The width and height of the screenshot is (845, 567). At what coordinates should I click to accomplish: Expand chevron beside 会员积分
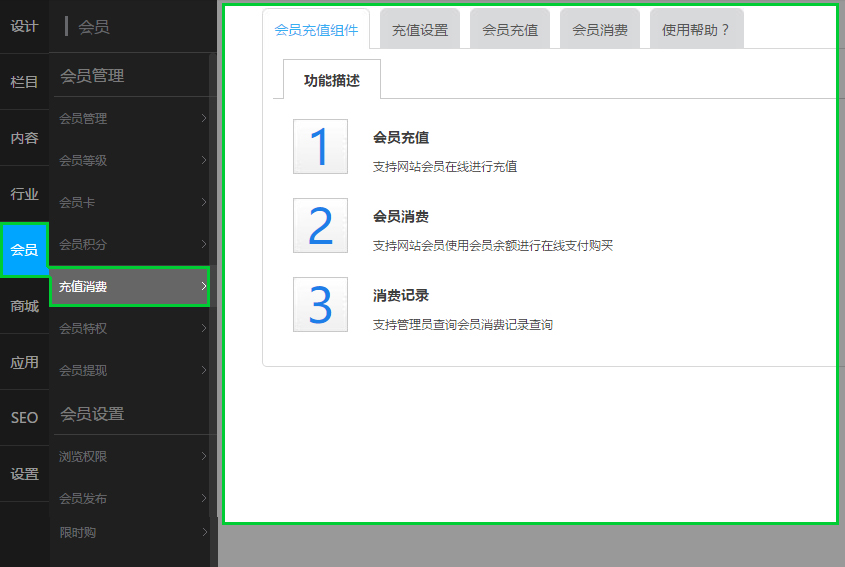[204, 244]
